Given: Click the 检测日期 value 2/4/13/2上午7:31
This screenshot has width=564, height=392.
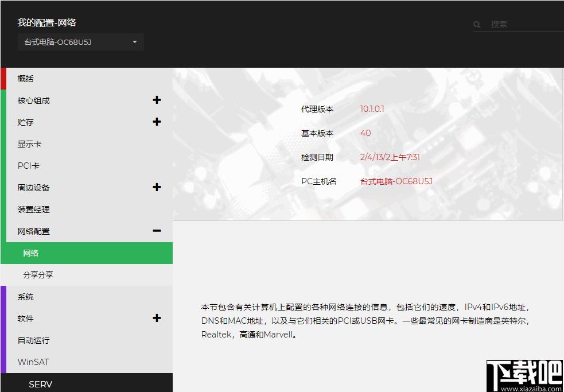Looking at the screenshot, I should tap(390, 157).
